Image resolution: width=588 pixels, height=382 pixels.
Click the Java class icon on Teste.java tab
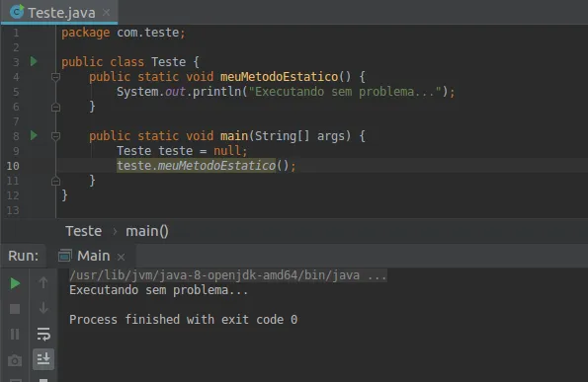point(17,12)
